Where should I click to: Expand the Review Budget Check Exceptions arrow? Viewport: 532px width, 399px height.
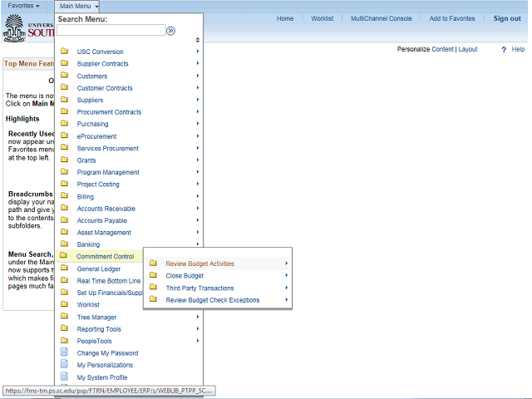(287, 300)
